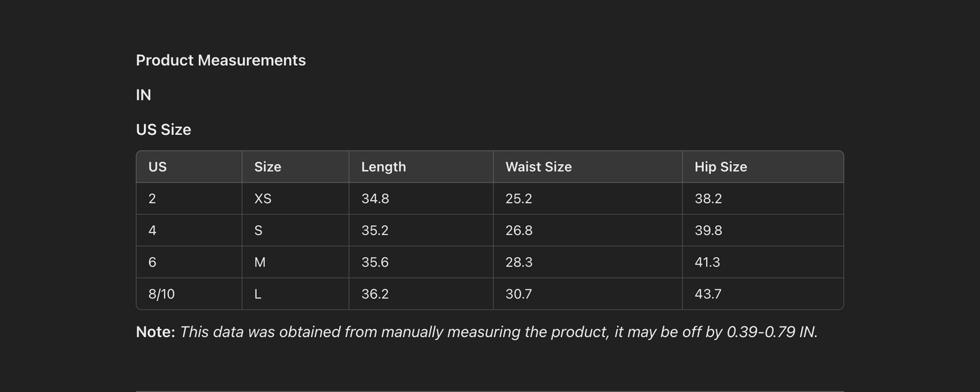Select the XS size cell
Viewport: 980px width, 392px height.
[x=262, y=199]
